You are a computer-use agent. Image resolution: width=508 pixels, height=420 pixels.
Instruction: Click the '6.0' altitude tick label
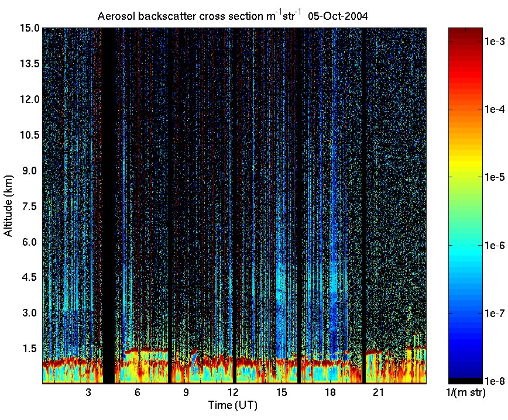[x=30, y=242]
